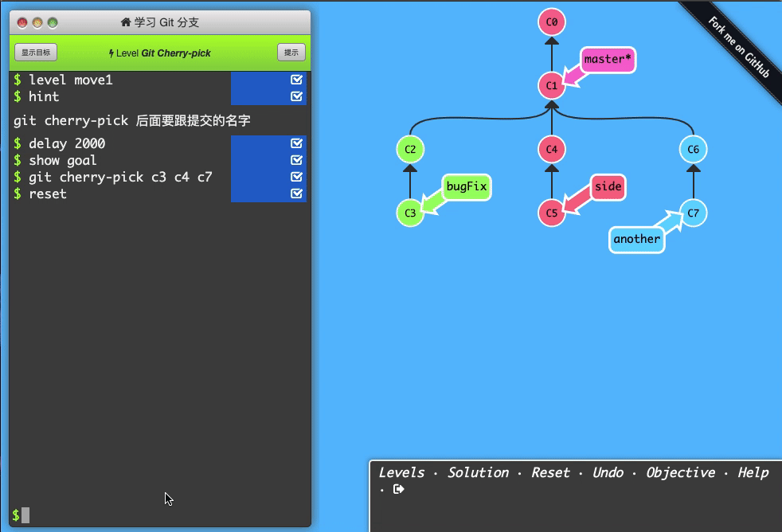Viewport: 782px width, 532px height.
Task: Open the Levels menu item
Action: pyautogui.click(x=402, y=472)
